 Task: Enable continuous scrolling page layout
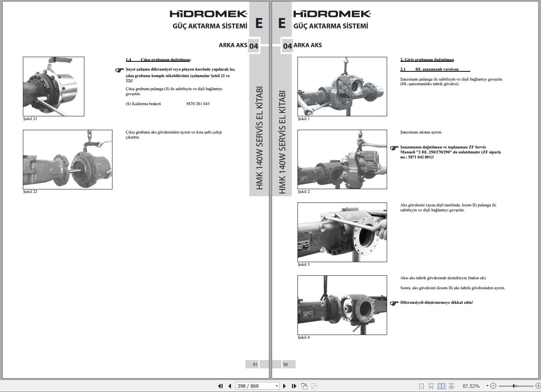[431, 385]
